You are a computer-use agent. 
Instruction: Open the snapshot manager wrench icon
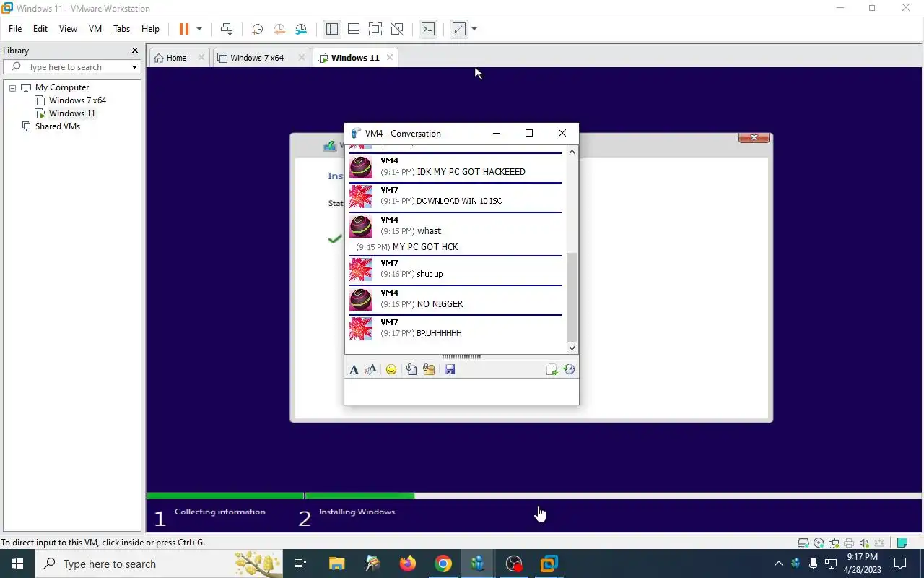point(301,29)
